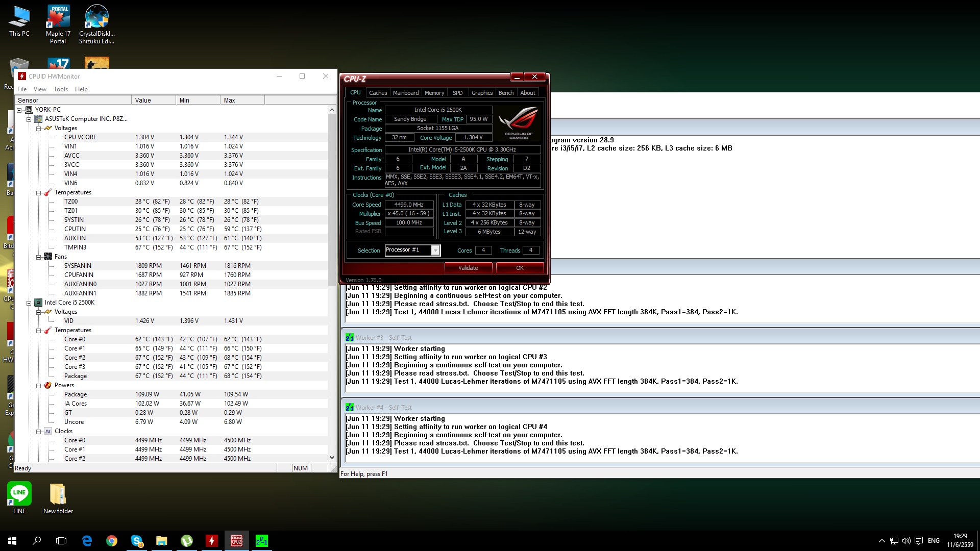Collapse the YORK-PC tree node
The image size is (980, 551).
pos(19,110)
